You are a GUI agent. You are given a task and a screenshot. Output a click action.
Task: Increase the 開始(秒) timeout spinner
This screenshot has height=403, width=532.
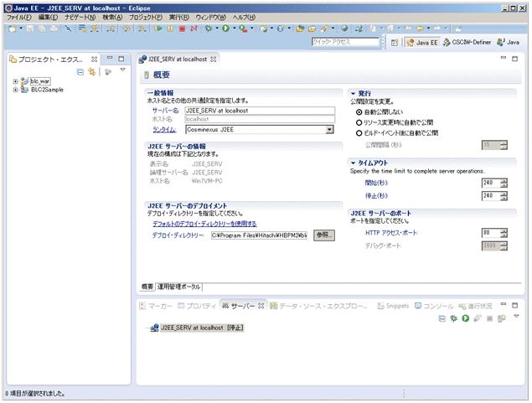click(504, 179)
